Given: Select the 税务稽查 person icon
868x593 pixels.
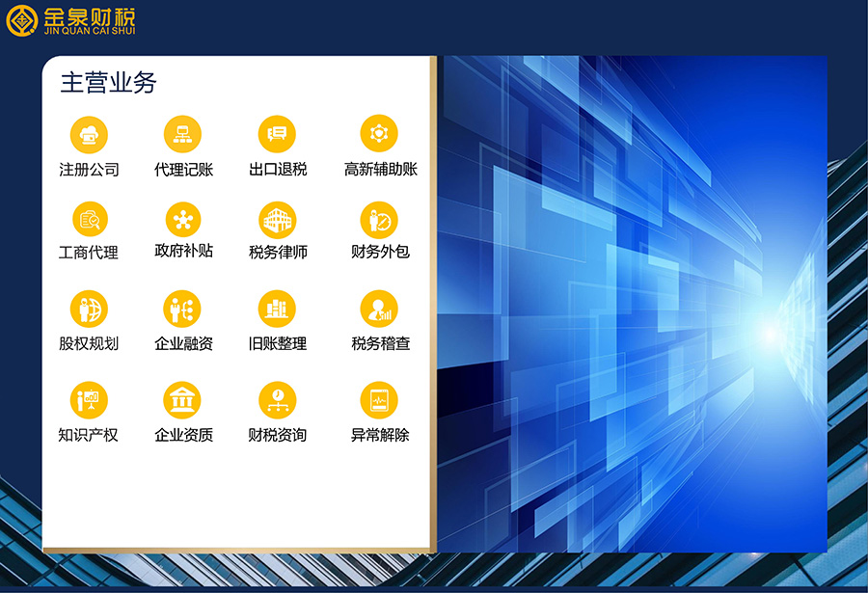Looking at the screenshot, I should [379, 309].
